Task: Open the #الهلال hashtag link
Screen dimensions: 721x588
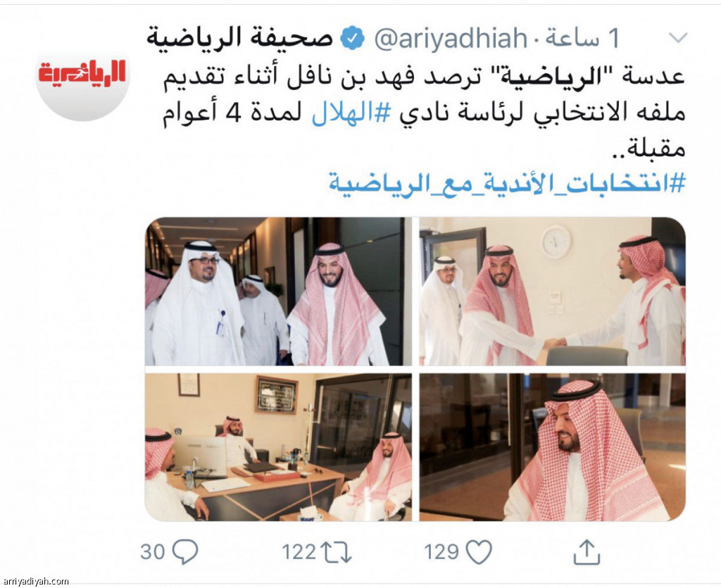Action: [351, 113]
